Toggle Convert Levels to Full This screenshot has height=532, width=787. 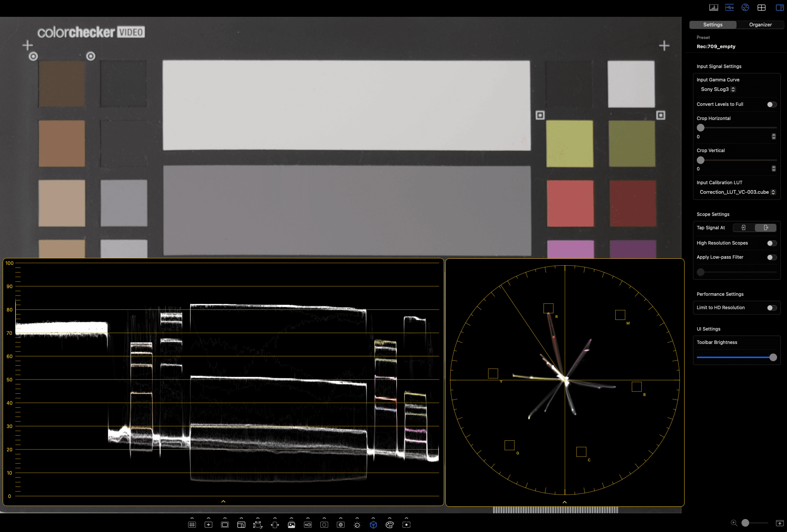click(x=771, y=104)
